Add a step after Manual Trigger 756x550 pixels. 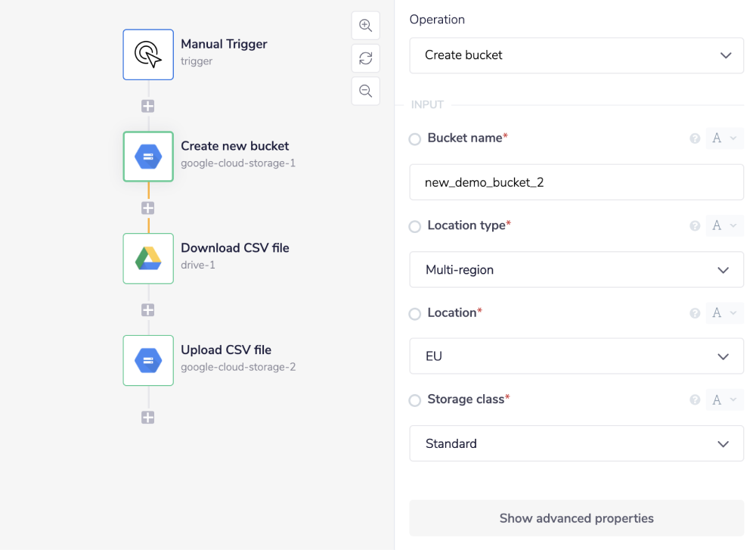[x=148, y=107]
